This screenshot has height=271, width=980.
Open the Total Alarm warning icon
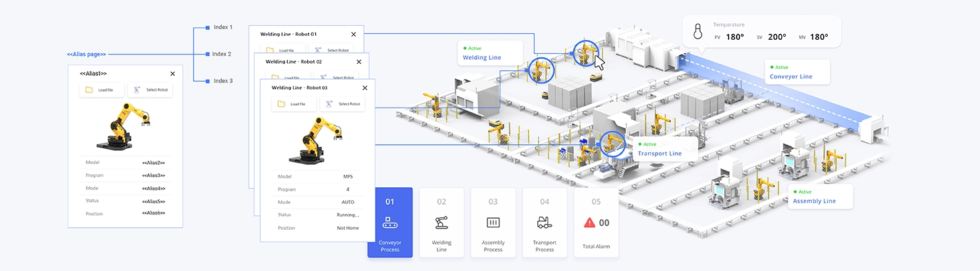pos(589,223)
